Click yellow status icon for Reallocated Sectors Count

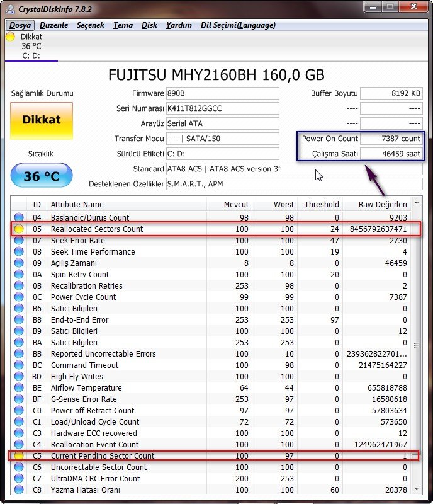pyautogui.click(x=19, y=229)
